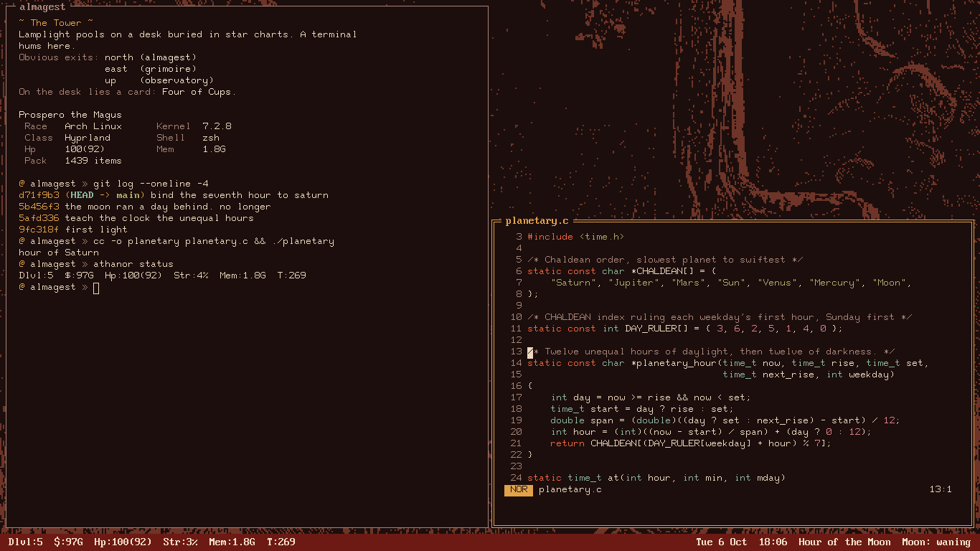Click the 'HEAD -> main' branch label
Viewport: 980px width, 551px height.
pyautogui.click(x=105, y=195)
